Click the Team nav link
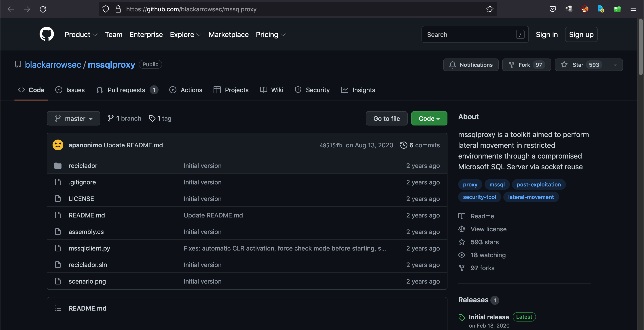 tap(114, 34)
